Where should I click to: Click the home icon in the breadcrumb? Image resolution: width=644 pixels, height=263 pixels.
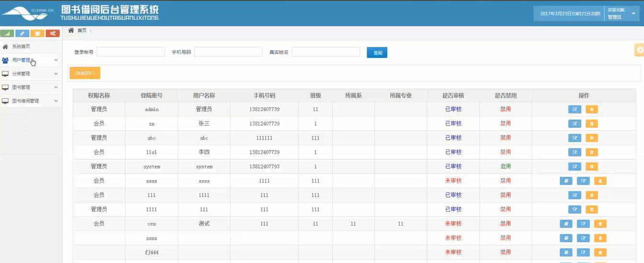coord(71,30)
